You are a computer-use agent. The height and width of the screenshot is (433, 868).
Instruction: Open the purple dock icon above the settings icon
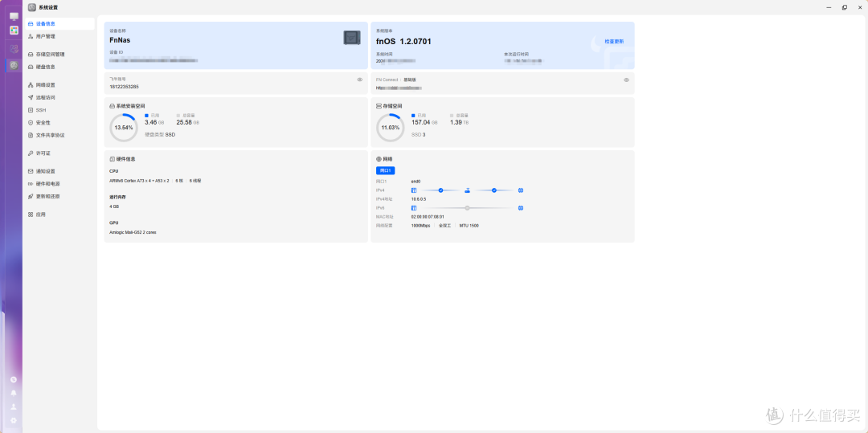click(x=14, y=49)
